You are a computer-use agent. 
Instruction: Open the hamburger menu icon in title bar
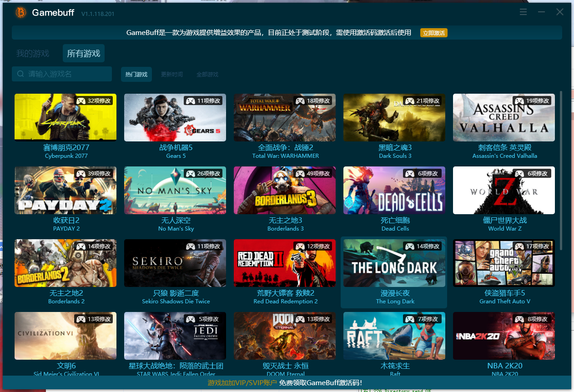click(x=524, y=12)
